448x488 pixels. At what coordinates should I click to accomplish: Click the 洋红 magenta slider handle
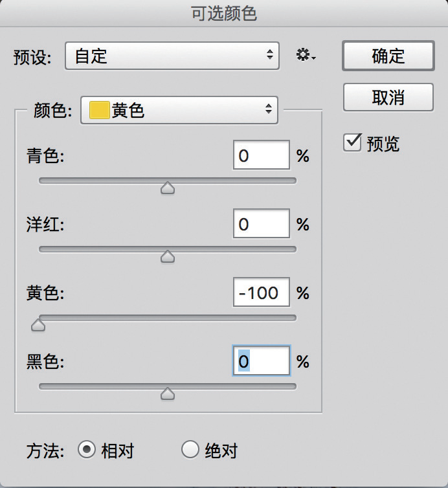click(168, 256)
